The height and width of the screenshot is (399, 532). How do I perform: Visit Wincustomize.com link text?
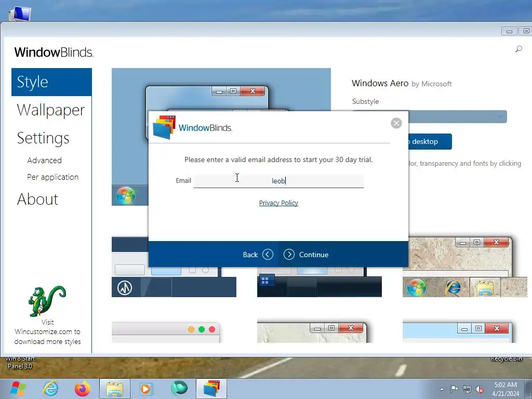click(x=47, y=332)
